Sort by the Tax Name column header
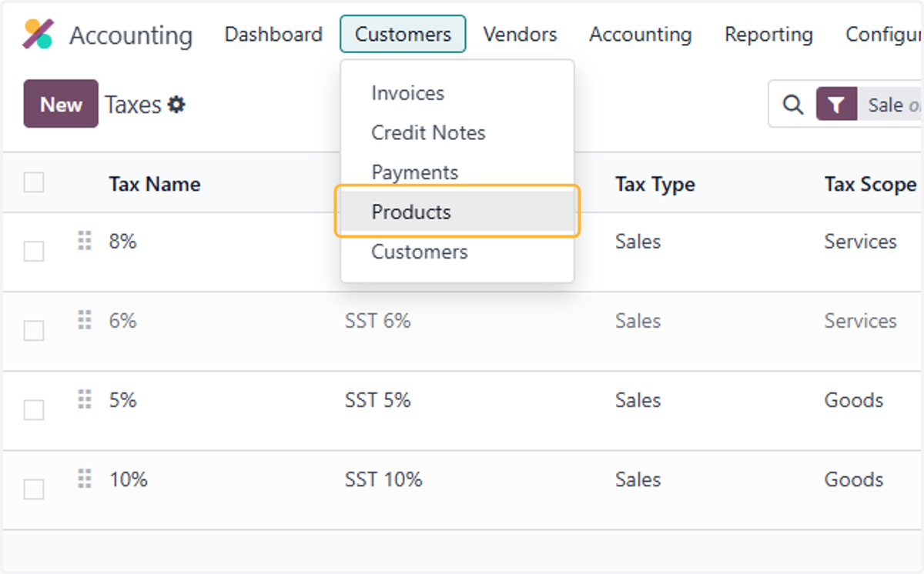 pyautogui.click(x=155, y=185)
